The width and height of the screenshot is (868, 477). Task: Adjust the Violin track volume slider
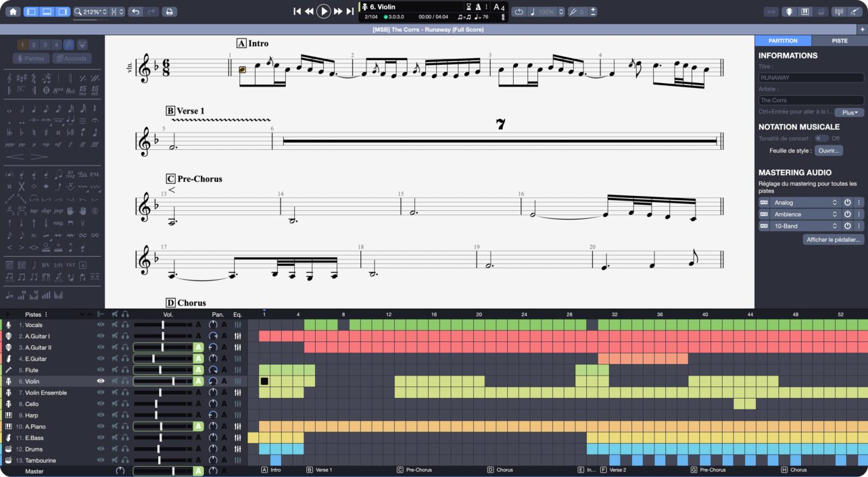tap(173, 381)
